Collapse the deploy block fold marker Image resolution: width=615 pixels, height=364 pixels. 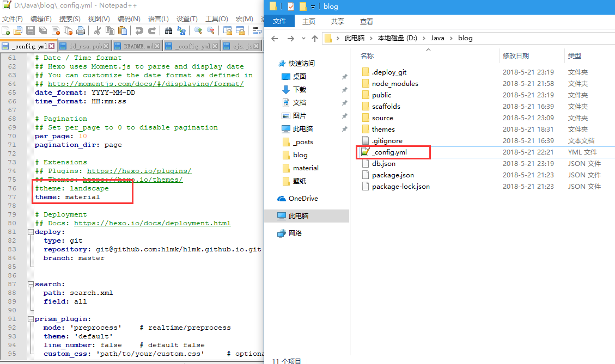tap(29, 232)
